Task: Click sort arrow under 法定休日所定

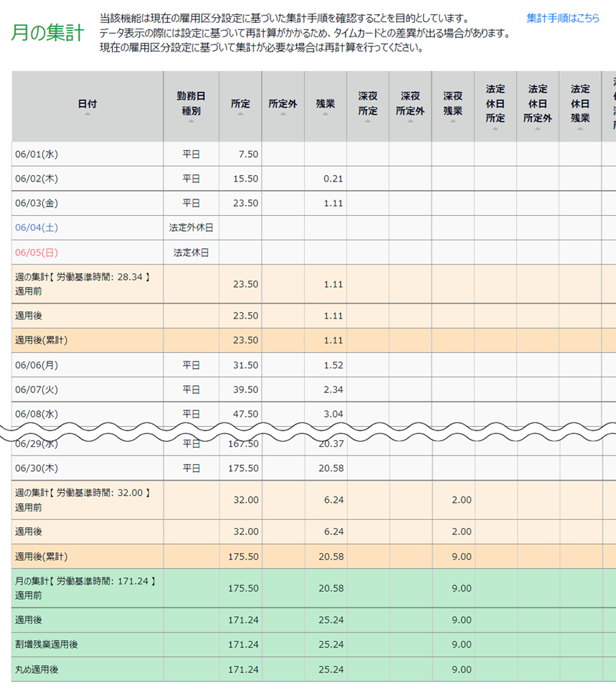Action: (495, 129)
